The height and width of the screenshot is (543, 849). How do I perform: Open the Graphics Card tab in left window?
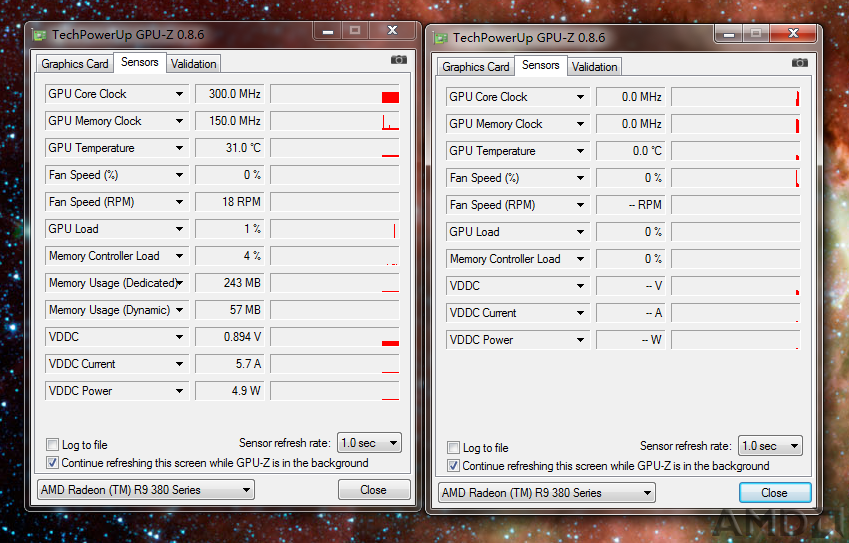(x=75, y=64)
